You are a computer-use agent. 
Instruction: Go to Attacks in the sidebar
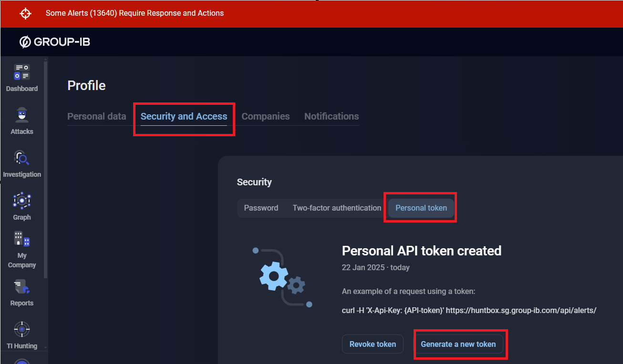click(22, 115)
